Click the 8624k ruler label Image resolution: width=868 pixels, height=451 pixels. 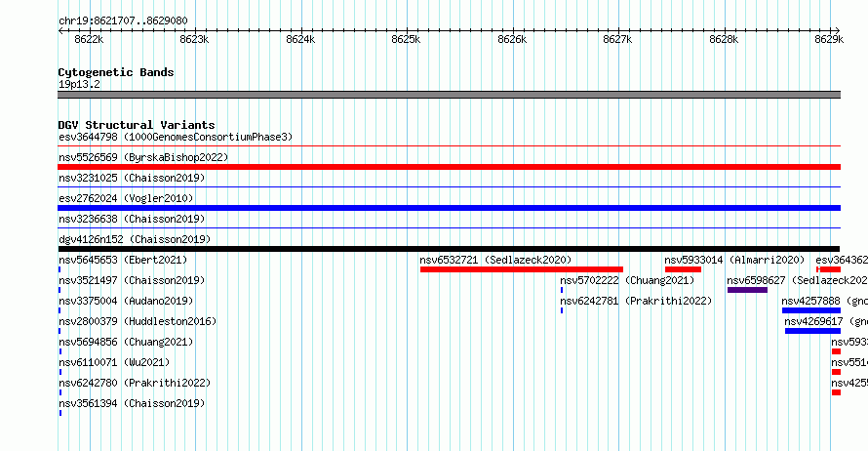click(300, 39)
